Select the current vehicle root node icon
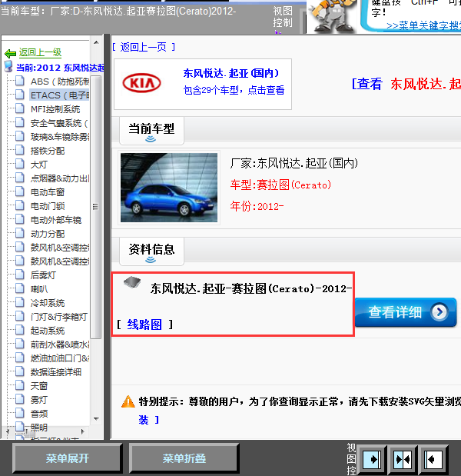Image resolution: width=461 pixels, height=476 pixels. pos(8,66)
